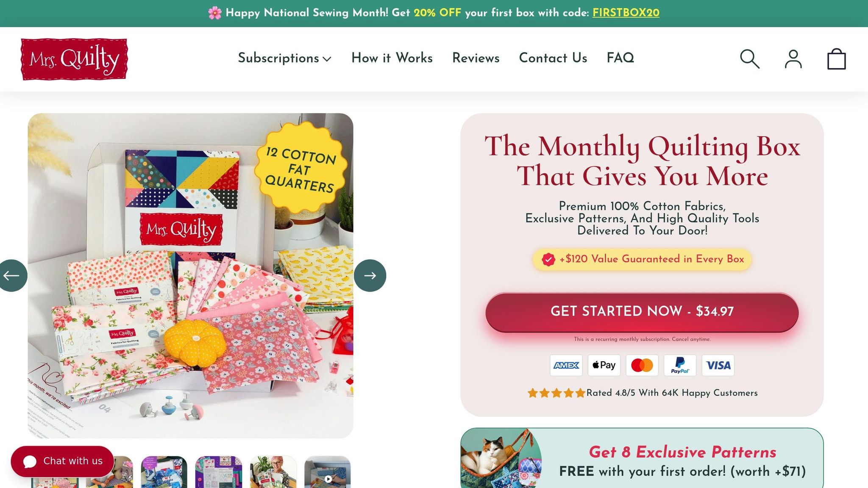Expand the Subscriptions dropdown menu
The image size is (868, 488).
click(284, 58)
